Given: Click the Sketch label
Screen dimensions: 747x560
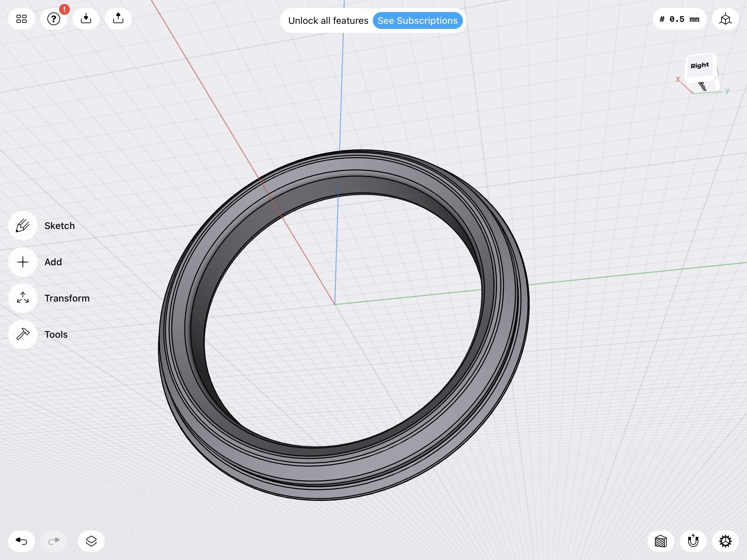Looking at the screenshot, I should coord(59,226).
